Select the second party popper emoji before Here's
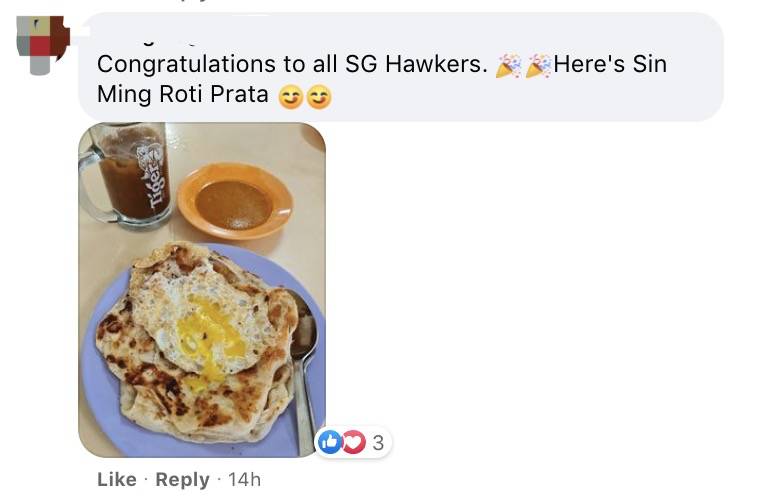Viewport: 764px width, 500px height. pos(538,65)
